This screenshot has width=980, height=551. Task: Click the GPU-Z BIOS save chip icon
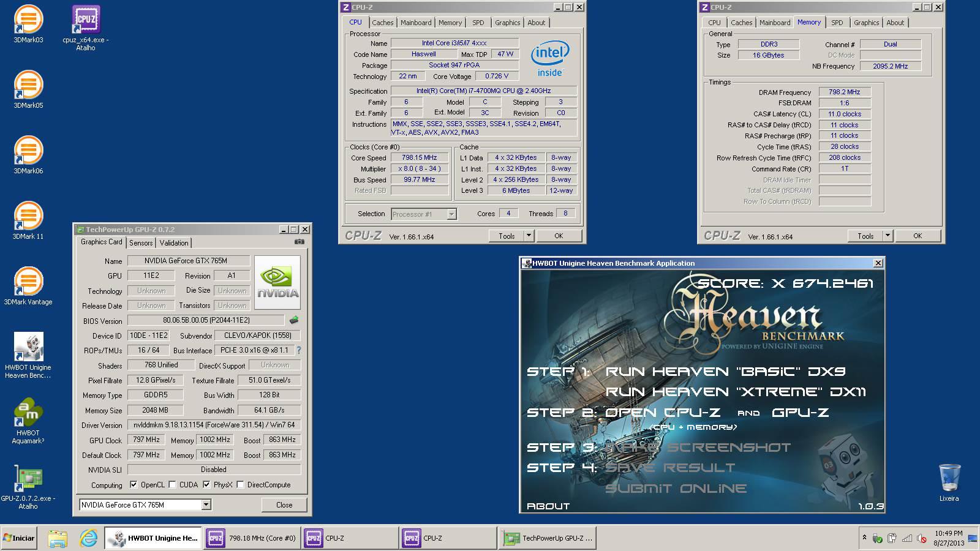pos(294,320)
